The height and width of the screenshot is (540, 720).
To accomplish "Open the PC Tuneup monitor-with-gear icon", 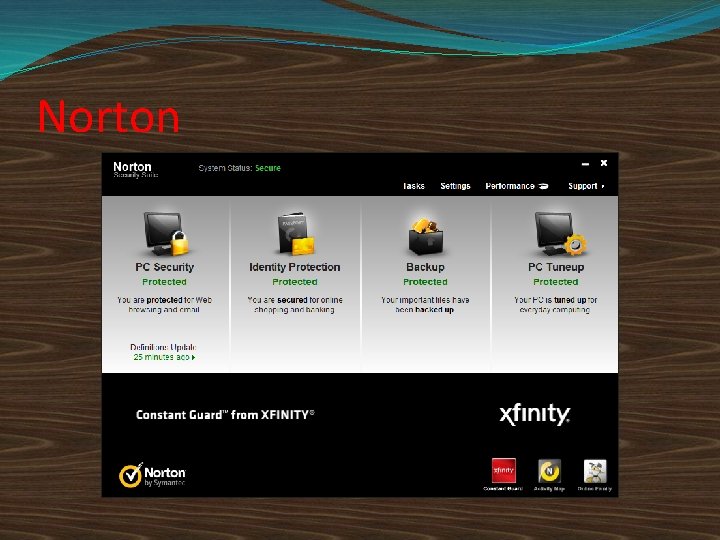I will [560, 233].
